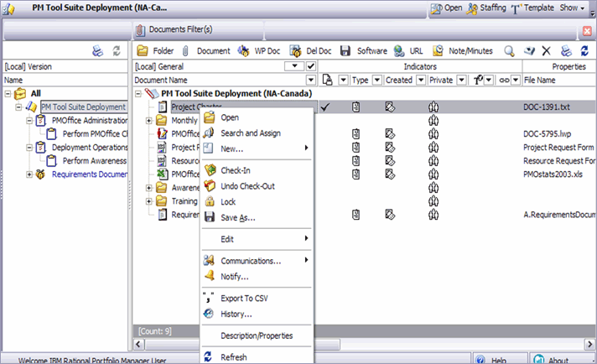Open the Communications... submenu
597x364 pixels.
point(257,261)
